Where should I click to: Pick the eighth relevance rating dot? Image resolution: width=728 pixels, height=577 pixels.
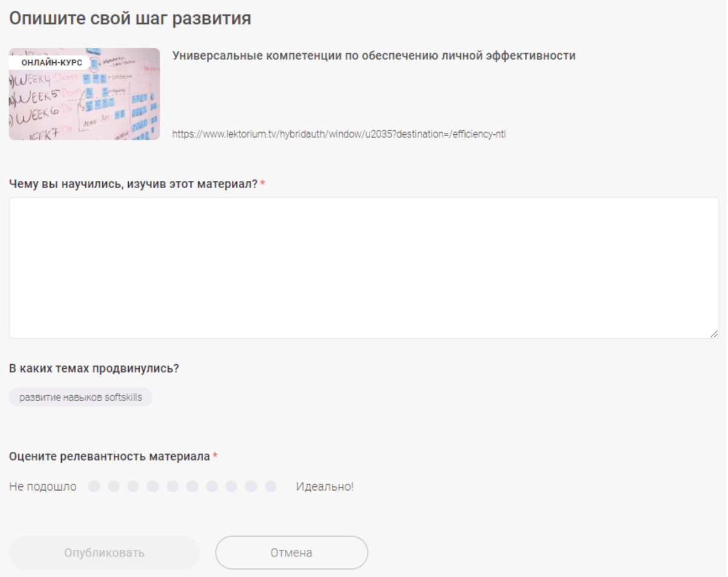pyautogui.click(x=232, y=486)
